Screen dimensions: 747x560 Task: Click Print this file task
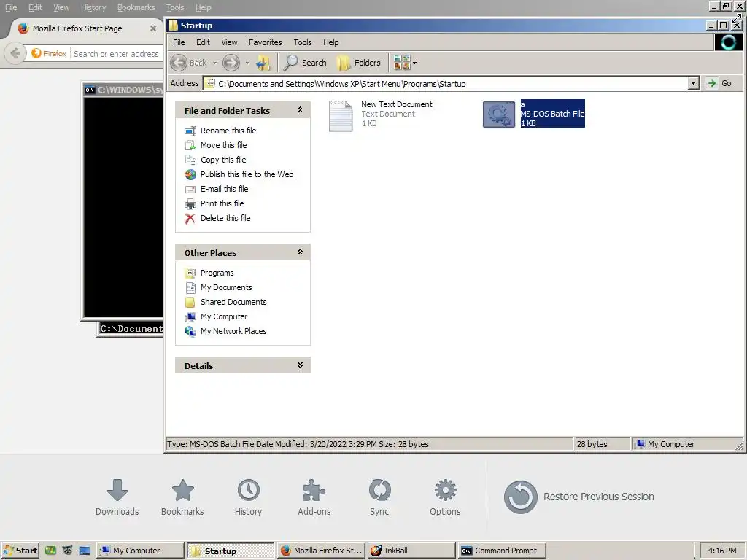pyautogui.click(x=222, y=203)
